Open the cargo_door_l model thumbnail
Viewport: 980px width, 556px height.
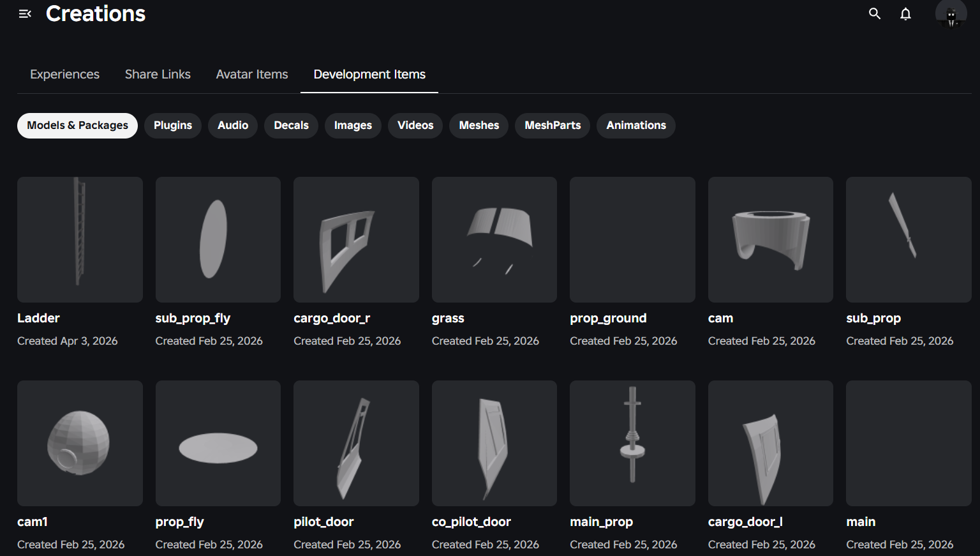[771, 443]
